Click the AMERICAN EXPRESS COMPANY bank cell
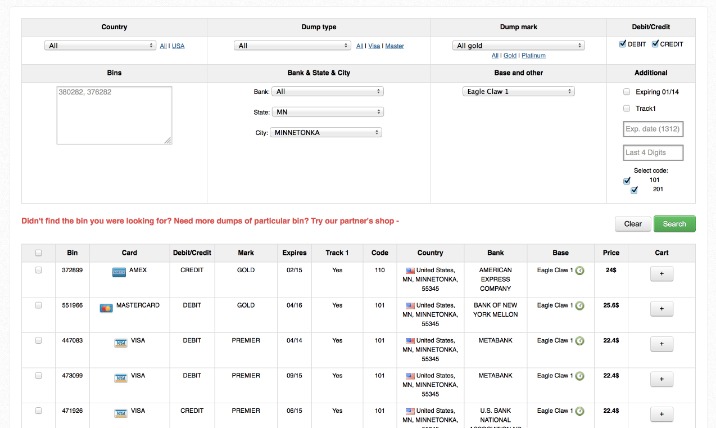716x428 pixels. point(495,279)
